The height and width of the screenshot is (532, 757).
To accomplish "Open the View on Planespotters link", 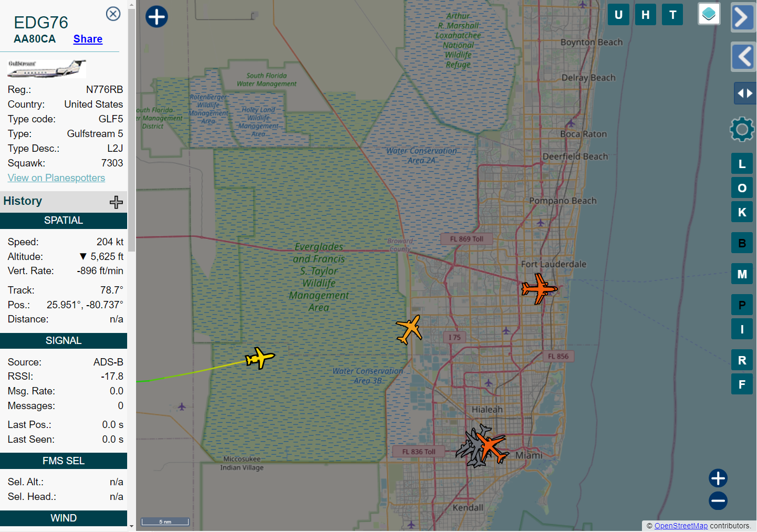I will pos(56,178).
